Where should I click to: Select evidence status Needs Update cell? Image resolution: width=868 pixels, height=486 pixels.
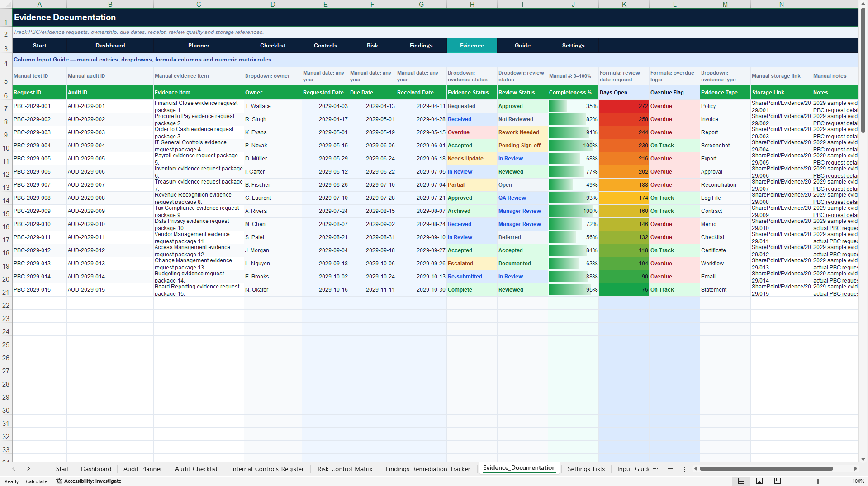tap(472, 159)
